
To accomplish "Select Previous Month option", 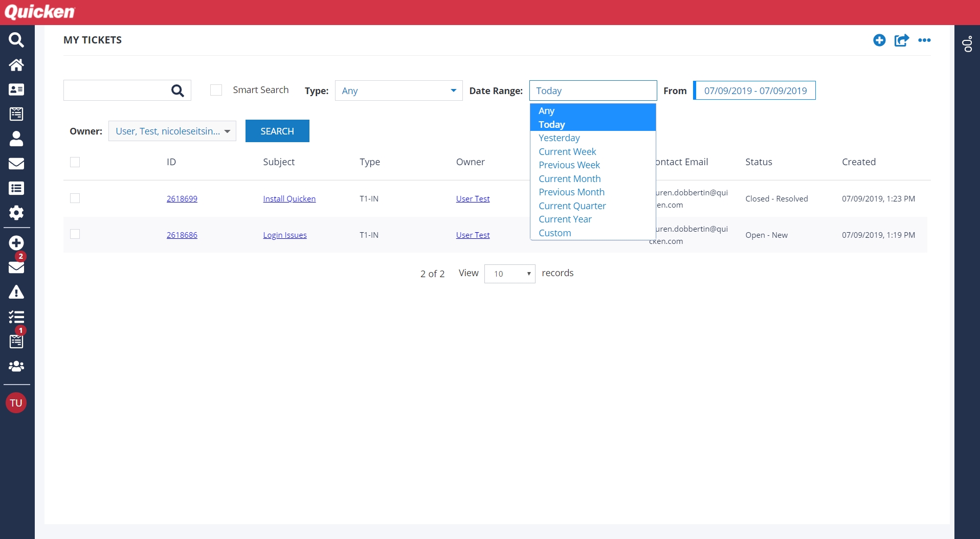I will 571,192.
